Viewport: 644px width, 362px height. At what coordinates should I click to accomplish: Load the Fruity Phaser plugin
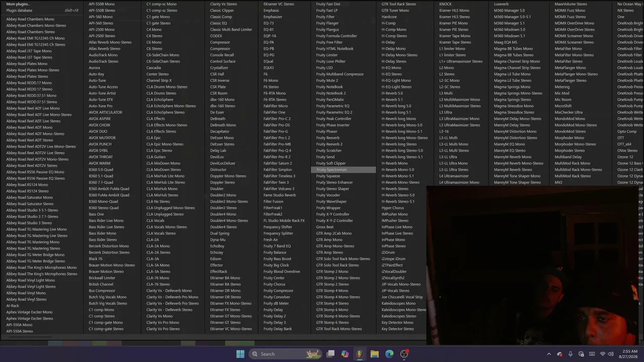pos(327,131)
